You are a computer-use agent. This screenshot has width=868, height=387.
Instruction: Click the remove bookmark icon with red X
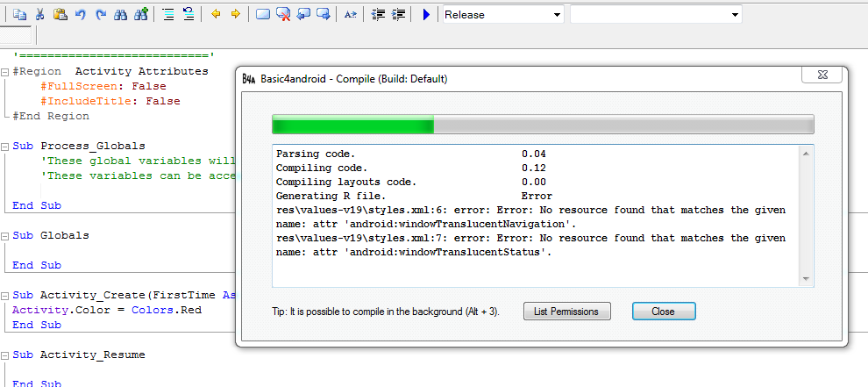coord(283,15)
